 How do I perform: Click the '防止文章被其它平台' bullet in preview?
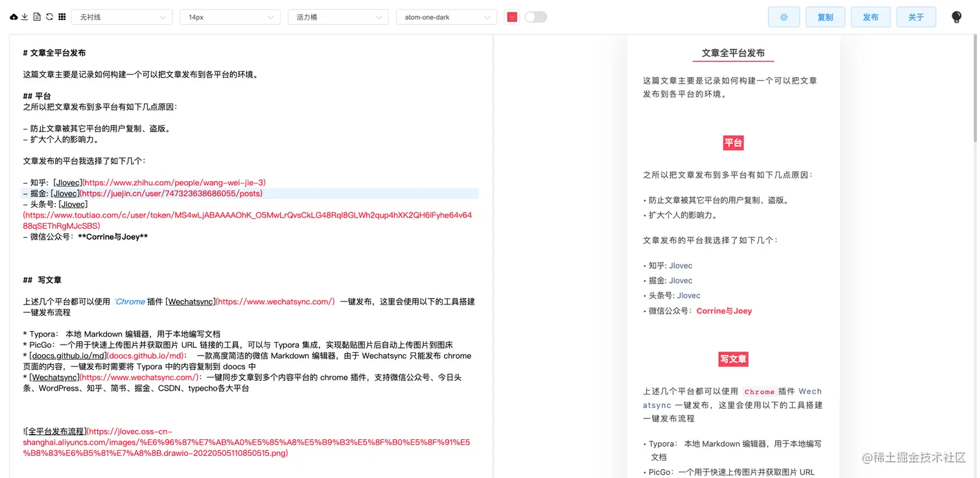pyautogui.click(x=718, y=200)
